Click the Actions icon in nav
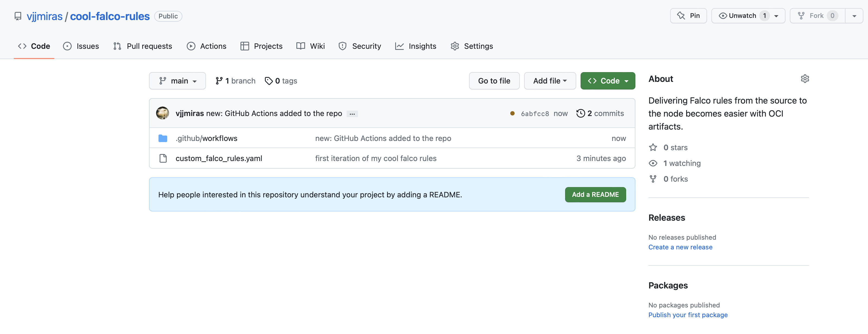Image resolution: width=868 pixels, height=334 pixels. coord(191,46)
